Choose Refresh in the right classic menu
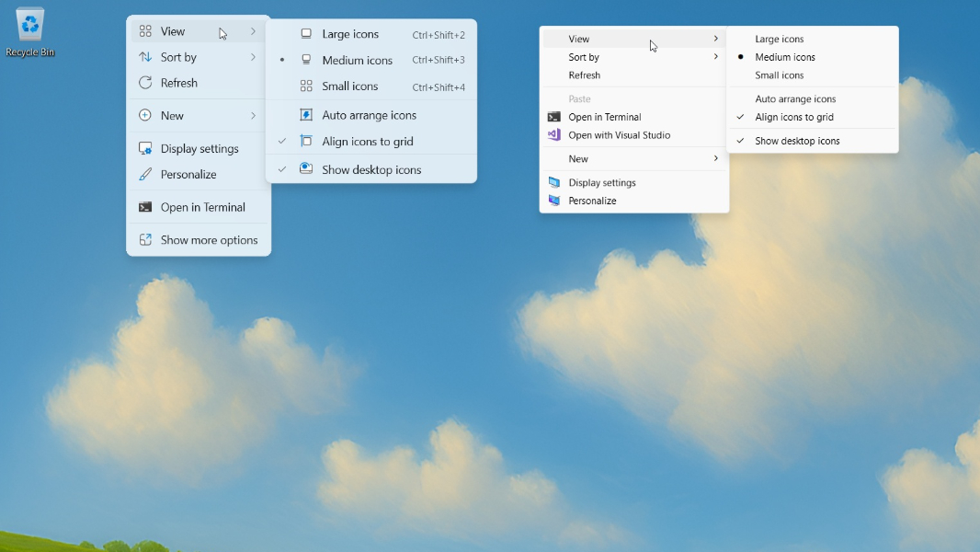The image size is (980, 552). click(x=633, y=75)
